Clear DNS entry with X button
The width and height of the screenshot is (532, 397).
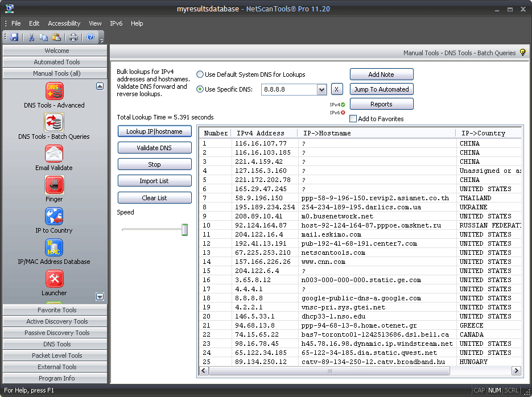336,89
